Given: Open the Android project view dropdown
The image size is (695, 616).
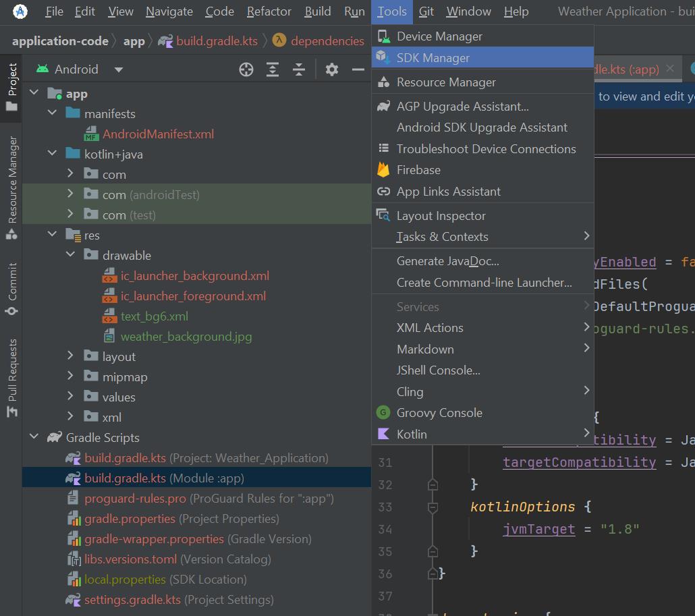Looking at the screenshot, I should [x=119, y=69].
